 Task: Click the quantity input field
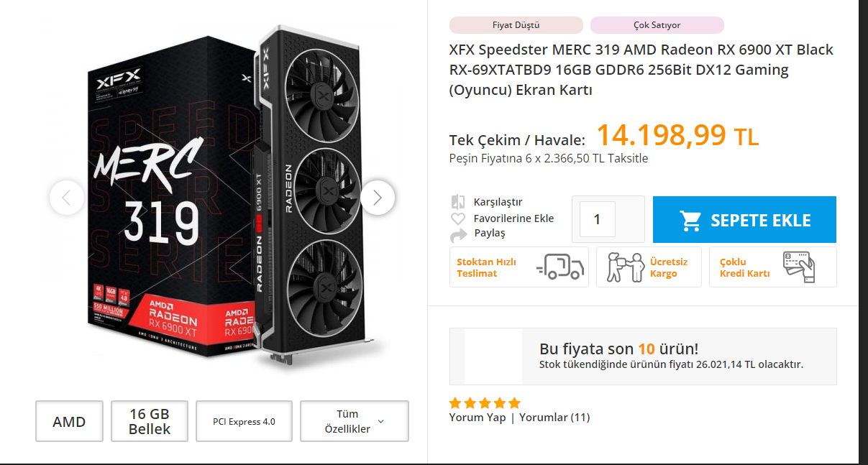point(598,219)
